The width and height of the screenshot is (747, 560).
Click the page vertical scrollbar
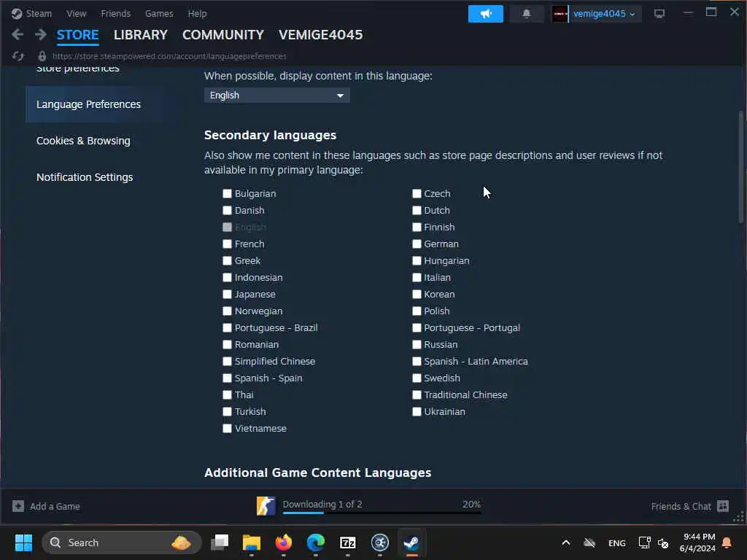tap(740, 167)
